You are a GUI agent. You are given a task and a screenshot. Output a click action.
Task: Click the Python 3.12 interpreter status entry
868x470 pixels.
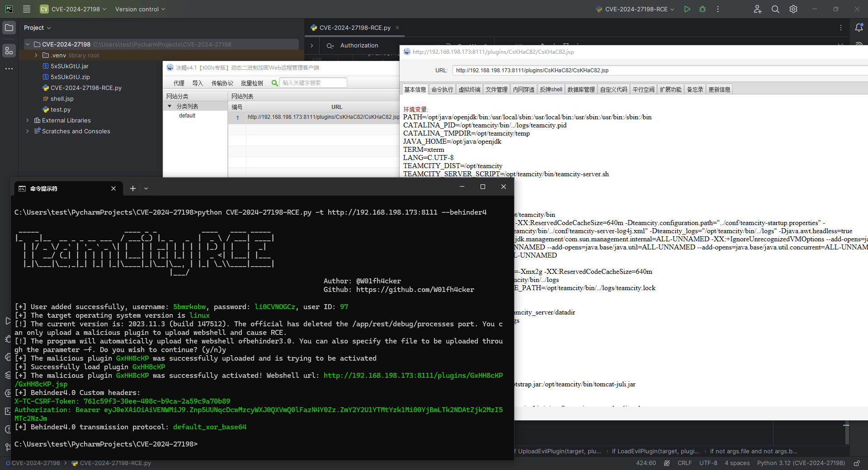coord(801,463)
